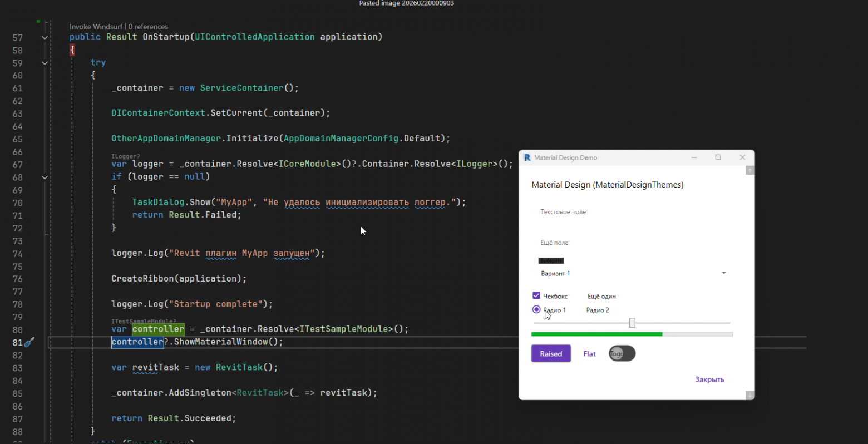This screenshot has height=444, width=868.
Task: Select the Радио 1 radio button
Action: pos(536,309)
